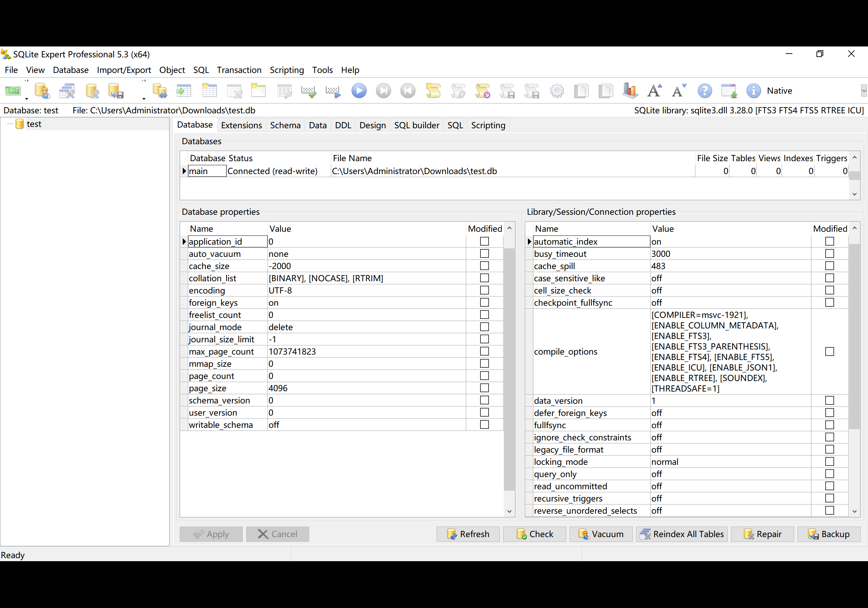The height and width of the screenshot is (608, 868).
Task: Click scroll-up arrow in Database properties grid
Action: tap(509, 228)
